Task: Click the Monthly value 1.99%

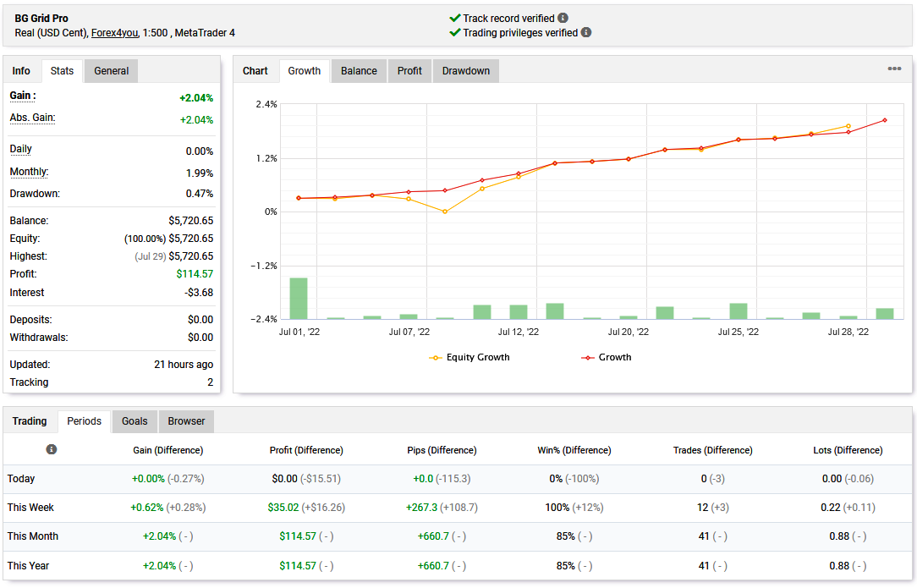Action: [200, 173]
